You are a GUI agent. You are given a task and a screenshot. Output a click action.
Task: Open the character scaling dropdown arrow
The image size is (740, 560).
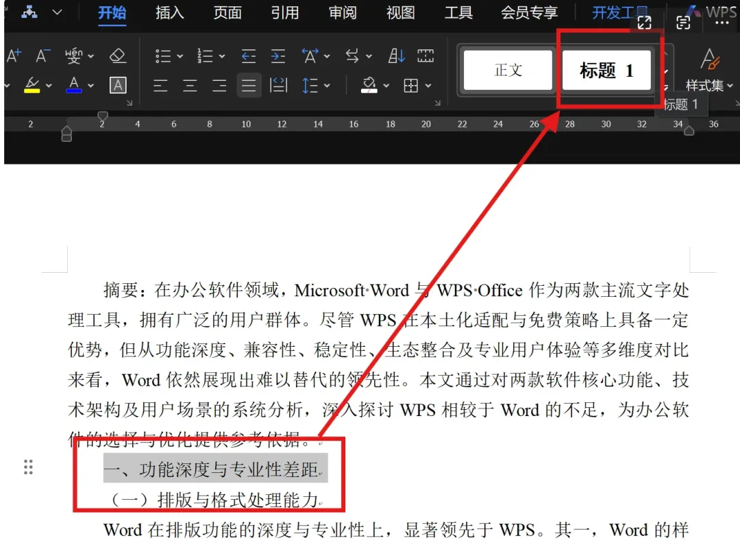(x=327, y=57)
